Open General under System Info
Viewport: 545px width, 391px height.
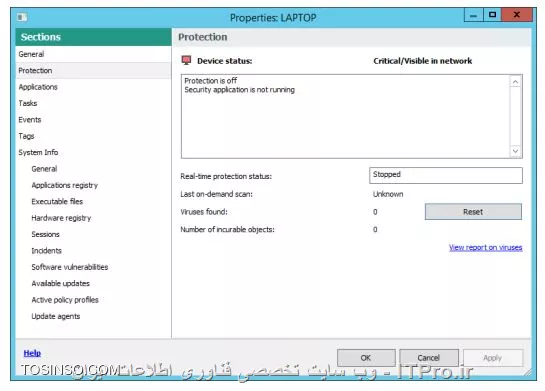point(44,169)
